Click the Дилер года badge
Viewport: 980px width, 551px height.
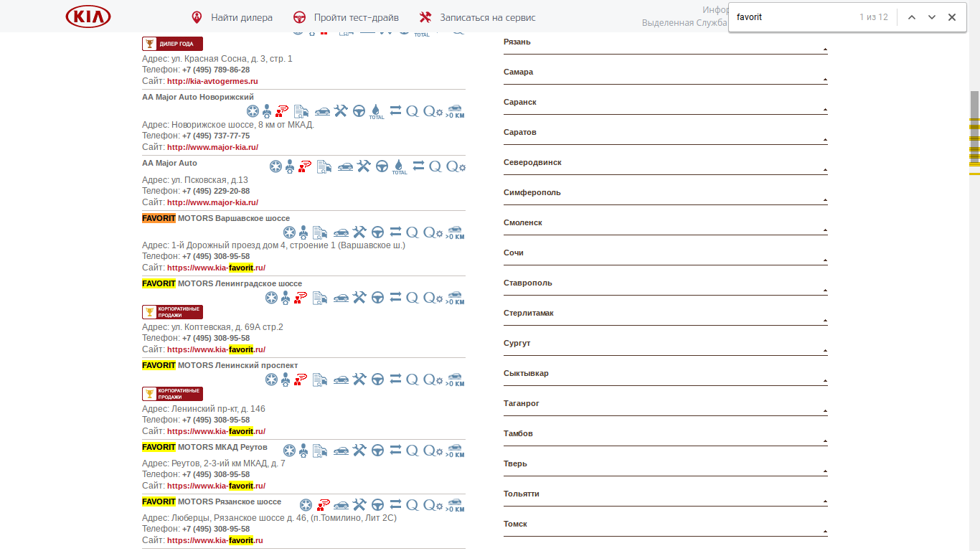pos(172,43)
